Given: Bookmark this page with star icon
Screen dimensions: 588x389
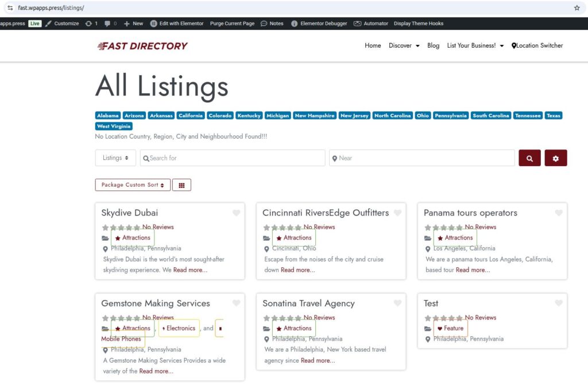Looking at the screenshot, I should pos(577,8).
